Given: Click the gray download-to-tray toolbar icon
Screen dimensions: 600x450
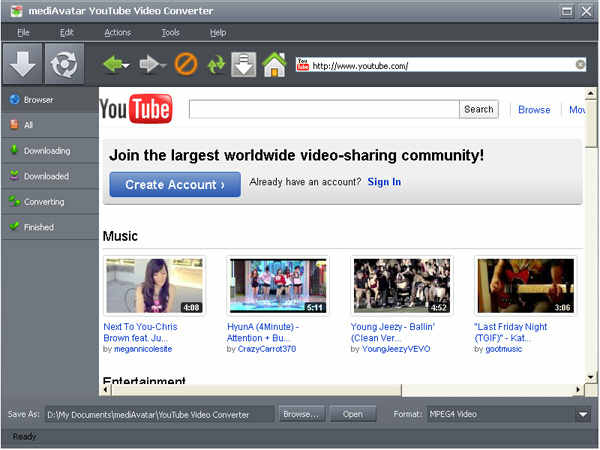Looking at the screenshot, I should click(x=244, y=64).
